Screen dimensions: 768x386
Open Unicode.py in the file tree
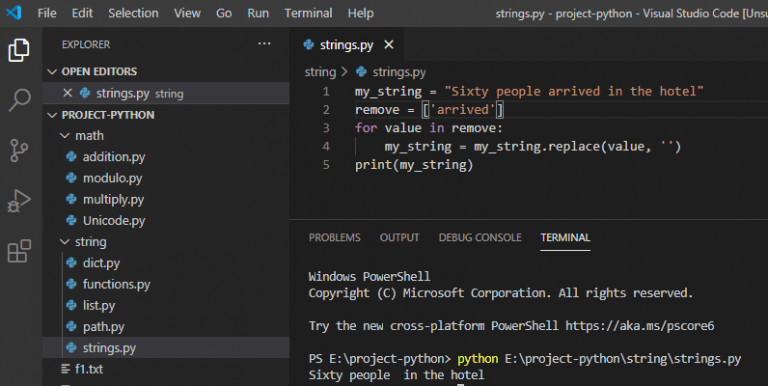click(x=114, y=221)
